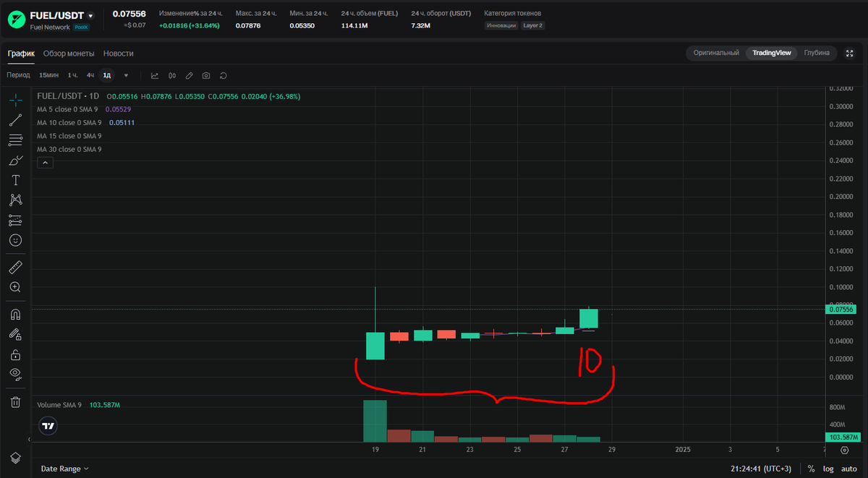This screenshot has height=478, width=868.
Task: Open the forecast and position tool
Action: click(x=15, y=220)
